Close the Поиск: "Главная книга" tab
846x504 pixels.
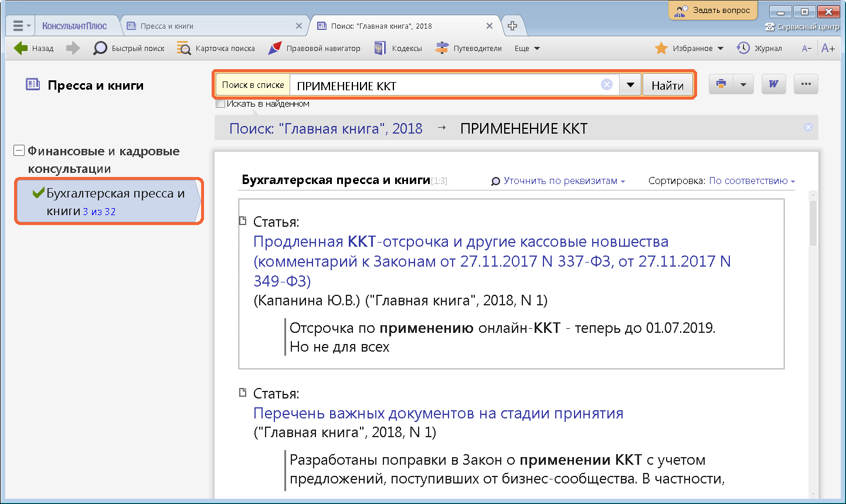[490, 26]
